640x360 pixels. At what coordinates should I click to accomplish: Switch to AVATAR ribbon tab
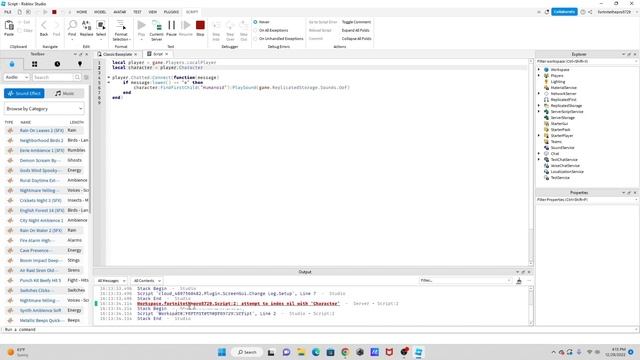(x=120, y=12)
